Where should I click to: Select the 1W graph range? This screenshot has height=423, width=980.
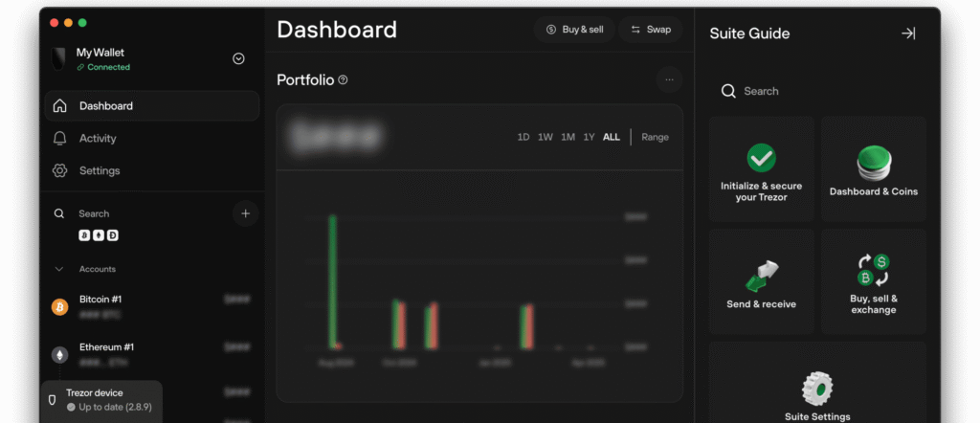(545, 137)
